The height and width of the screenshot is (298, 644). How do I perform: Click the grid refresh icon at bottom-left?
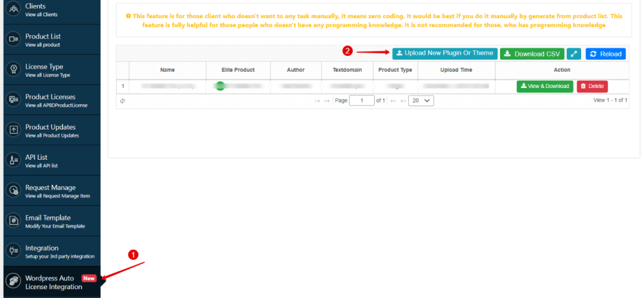(123, 101)
